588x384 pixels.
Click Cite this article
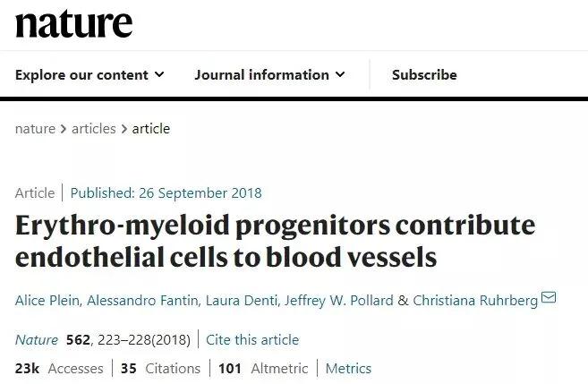[252, 339]
